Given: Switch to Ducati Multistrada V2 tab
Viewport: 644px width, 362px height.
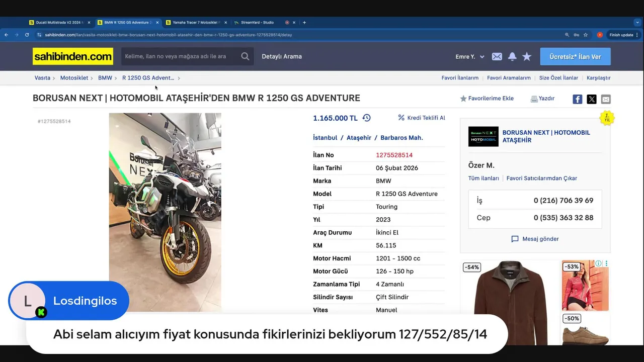Looking at the screenshot, I should [x=59, y=22].
